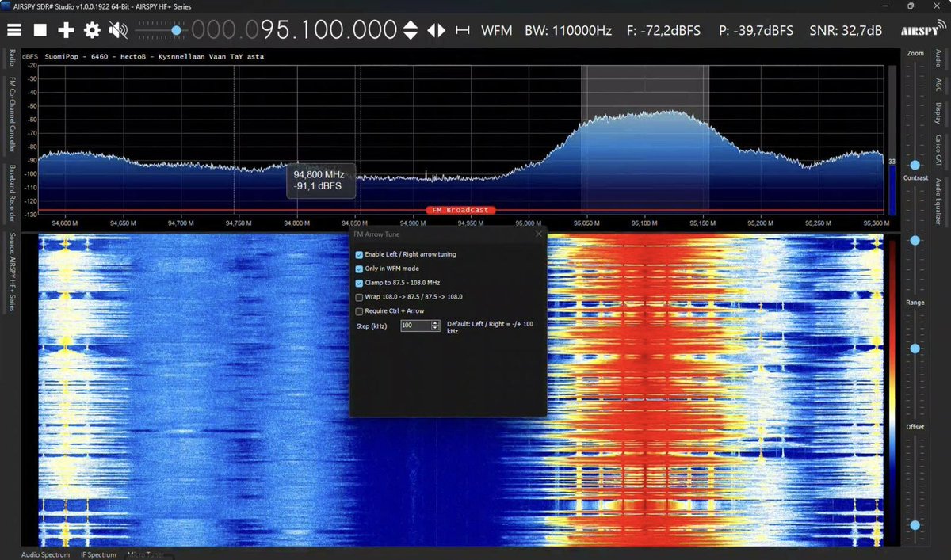This screenshot has height=560, width=951.
Task: Uncheck Only in WFM mode
Action: 360,269
